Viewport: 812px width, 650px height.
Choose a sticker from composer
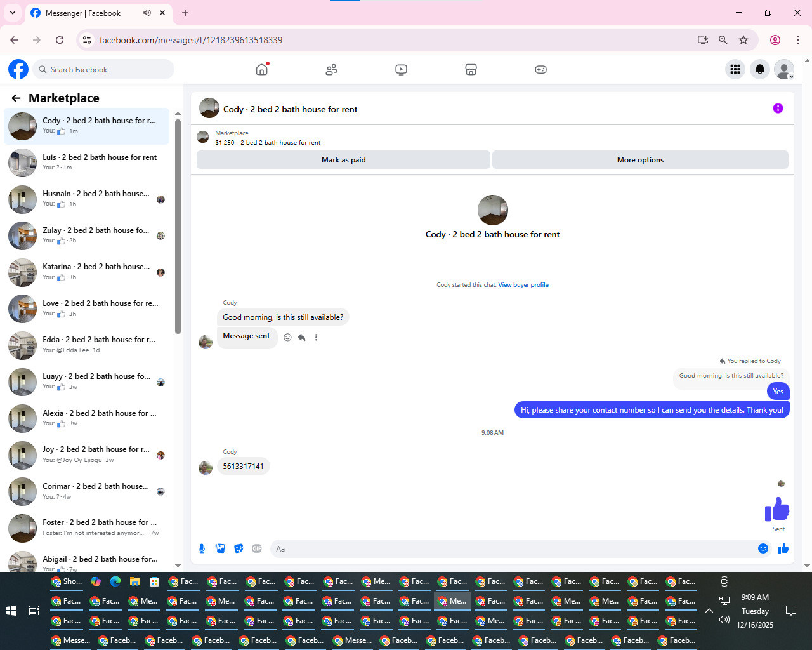[239, 548]
